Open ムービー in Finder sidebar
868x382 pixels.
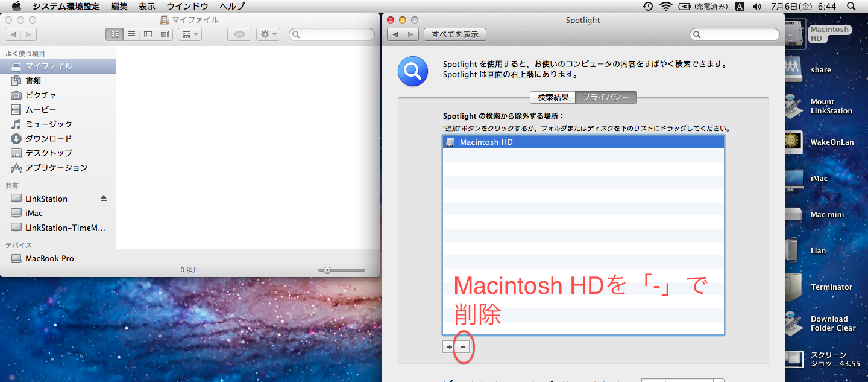(x=58, y=110)
